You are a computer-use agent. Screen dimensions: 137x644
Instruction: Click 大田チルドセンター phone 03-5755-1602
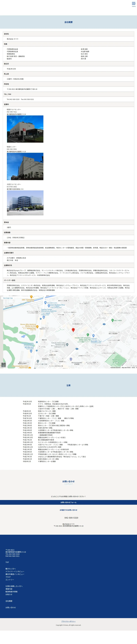coord(12,187)
